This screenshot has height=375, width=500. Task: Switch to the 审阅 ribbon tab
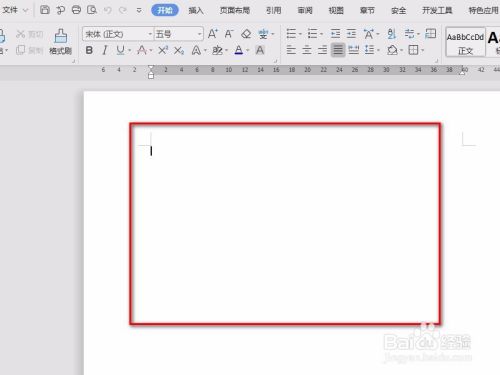tap(305, 10)
